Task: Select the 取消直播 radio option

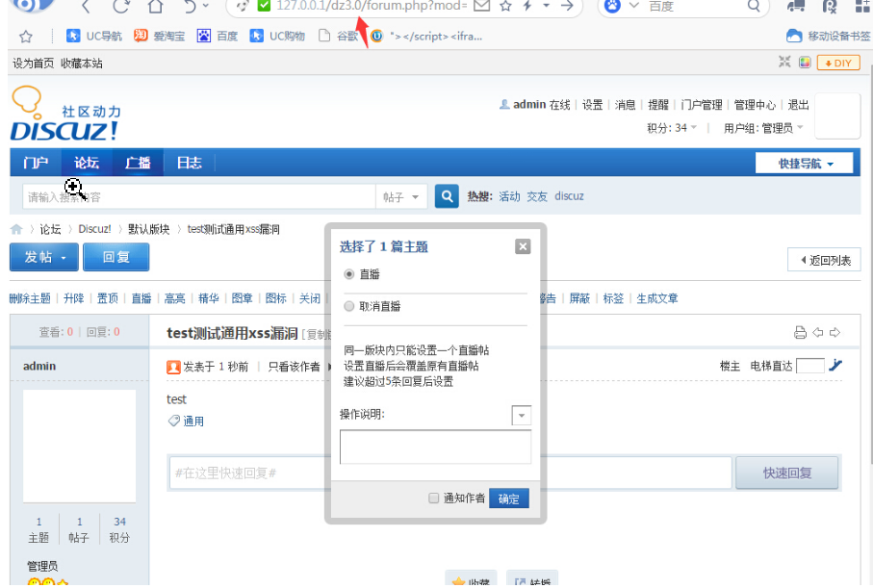Action: pyautogui.click(x=349, y=306)
